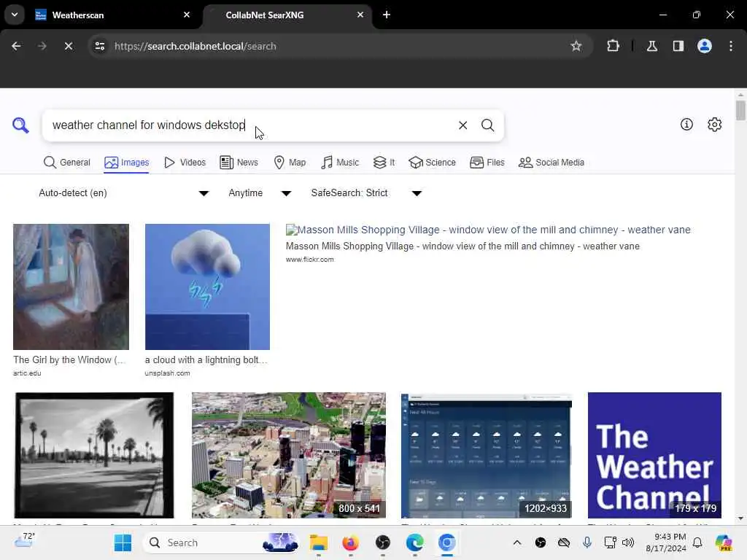The width and height of the screenshot is (747, 560).
Task: Open the Windows Start menu
Action: tap(123, 542)
